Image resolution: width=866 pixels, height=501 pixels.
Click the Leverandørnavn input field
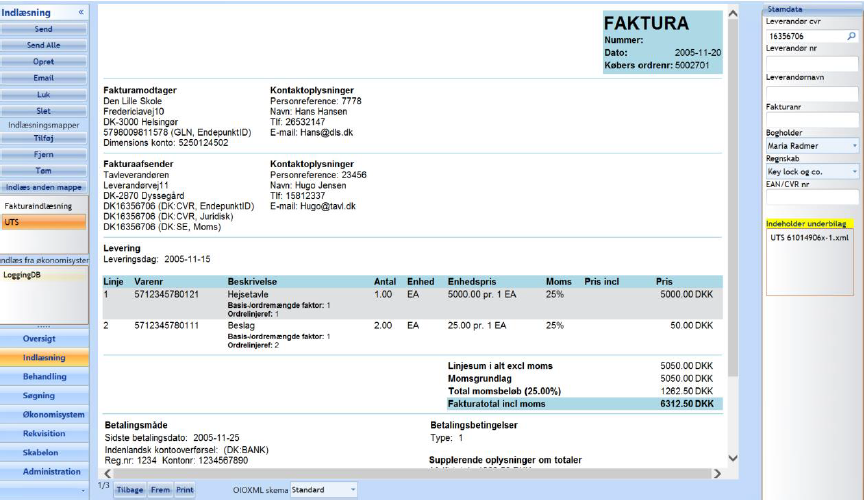tap(812, 93)
